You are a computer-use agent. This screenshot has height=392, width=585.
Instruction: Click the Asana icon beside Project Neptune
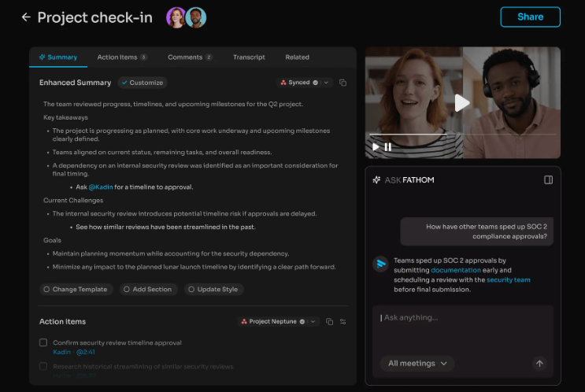pyautogui.click(x=244, y=321)
